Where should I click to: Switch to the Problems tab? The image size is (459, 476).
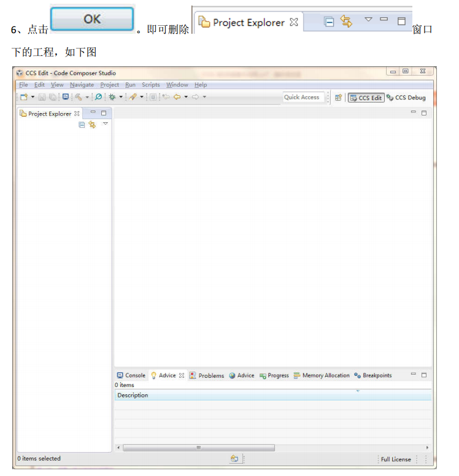click(207, 375)
